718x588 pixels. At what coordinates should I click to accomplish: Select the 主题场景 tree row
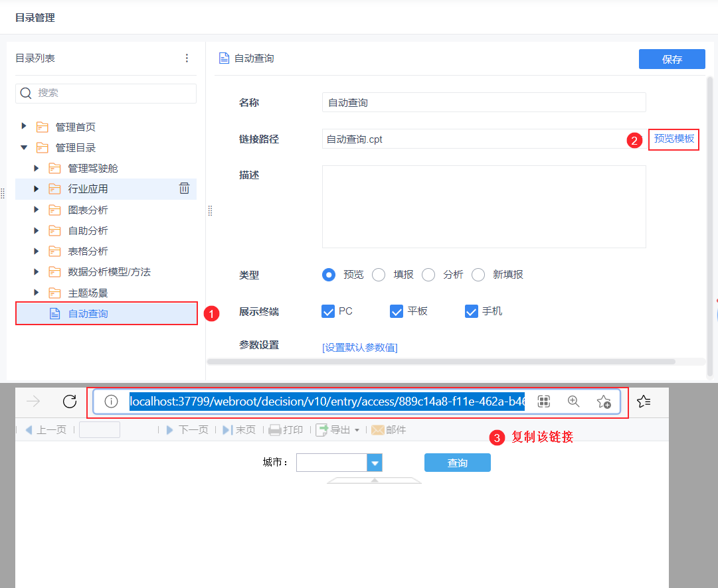click(106, 293)
